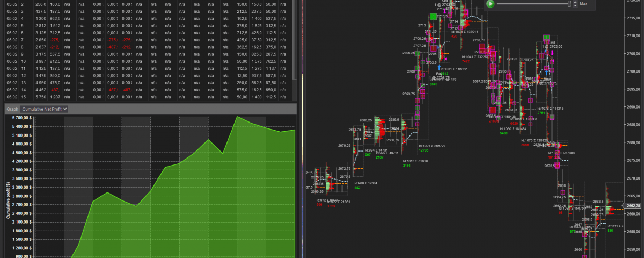The width and height of the screenshot is (644, 258).
Task: Select the '1 300' cell in row 4
Action: click(x=41, y=18)
